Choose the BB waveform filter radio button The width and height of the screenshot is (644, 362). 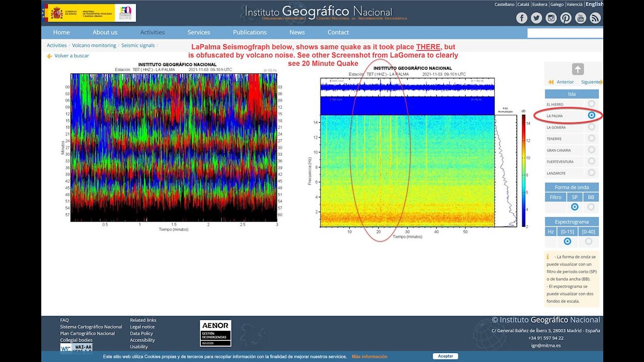591,207
